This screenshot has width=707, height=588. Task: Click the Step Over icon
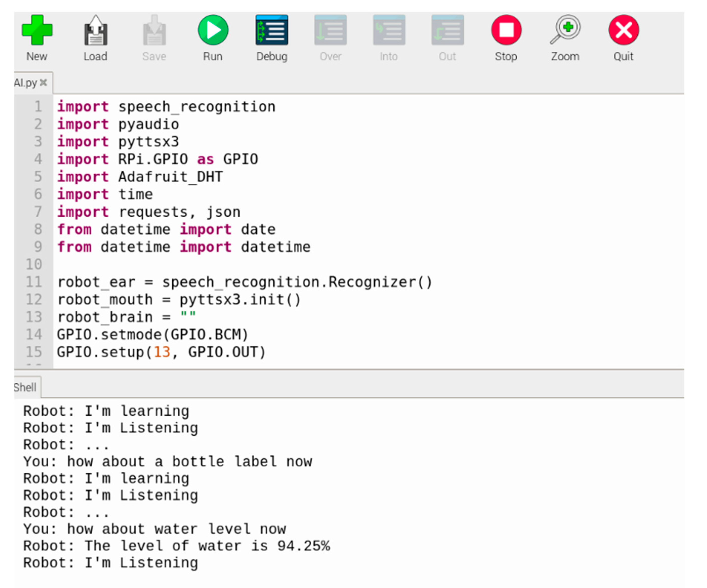point(331,30)
